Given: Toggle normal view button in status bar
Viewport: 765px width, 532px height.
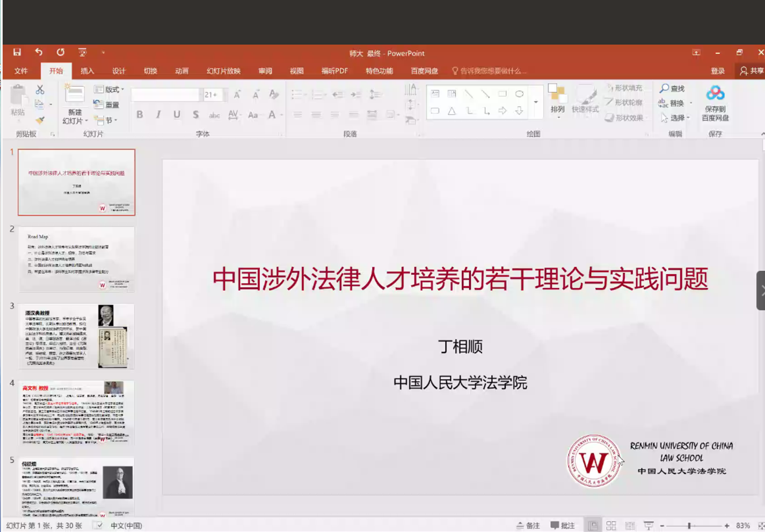Looking at the screenshot, I should (593, 525).
